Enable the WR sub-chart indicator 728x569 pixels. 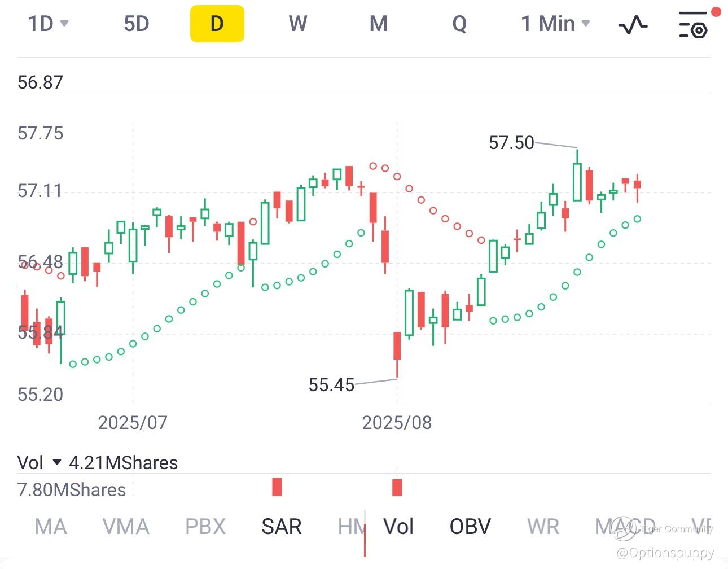[x=543, y=527]
